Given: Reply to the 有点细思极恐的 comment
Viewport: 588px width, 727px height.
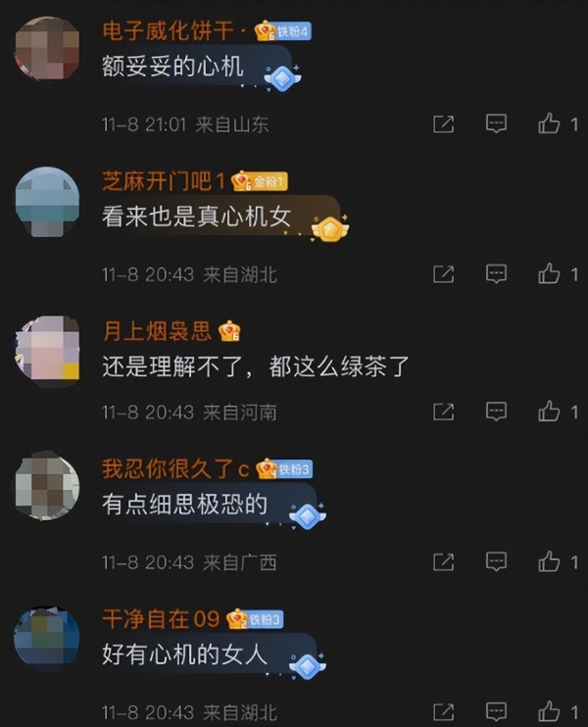Looking at the screenshot, I should pos(496,561).
